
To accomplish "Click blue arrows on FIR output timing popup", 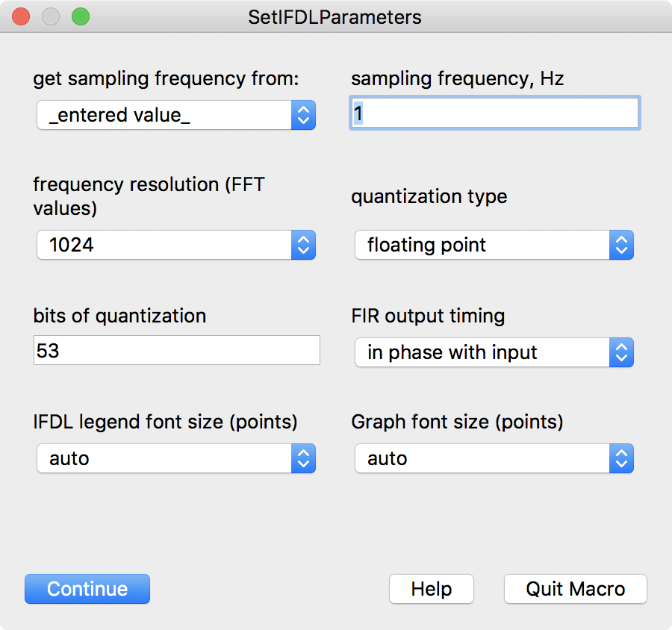I will click(621, 352).
